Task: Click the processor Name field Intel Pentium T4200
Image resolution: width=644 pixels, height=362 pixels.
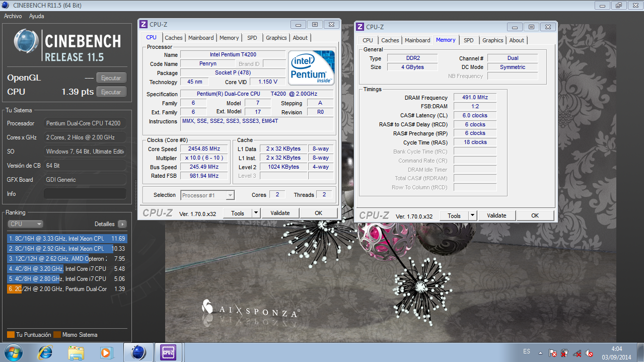Action: (233, 54)
